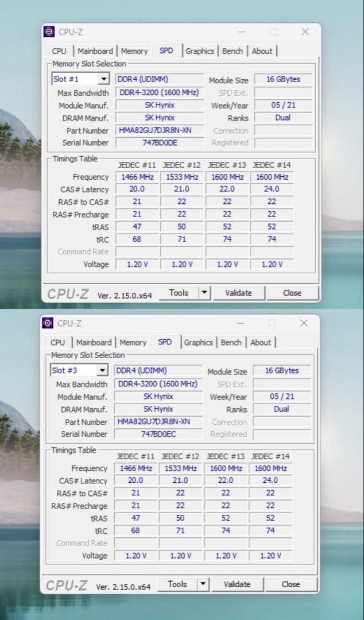Click CAS# Latency 24.0 in upper window
Screen dimensions: 364x620
[x=272, y=189]
